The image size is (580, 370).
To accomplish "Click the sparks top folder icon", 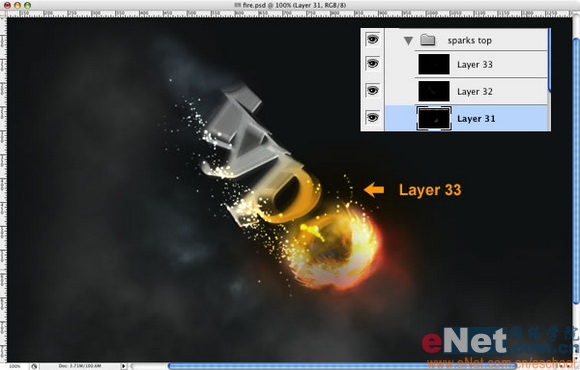I will click(x=428, y=40).
